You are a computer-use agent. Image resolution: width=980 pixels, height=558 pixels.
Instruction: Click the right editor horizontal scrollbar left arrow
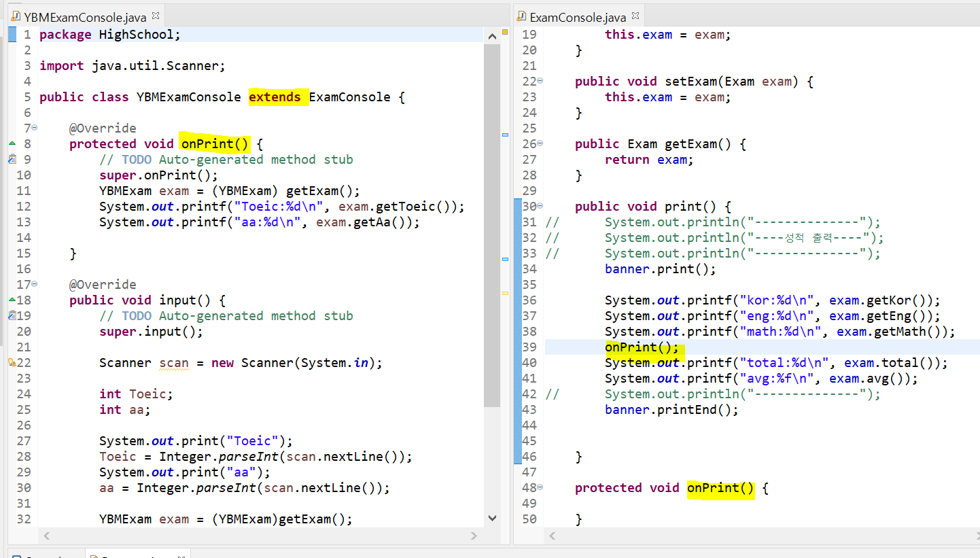point(552,536)
